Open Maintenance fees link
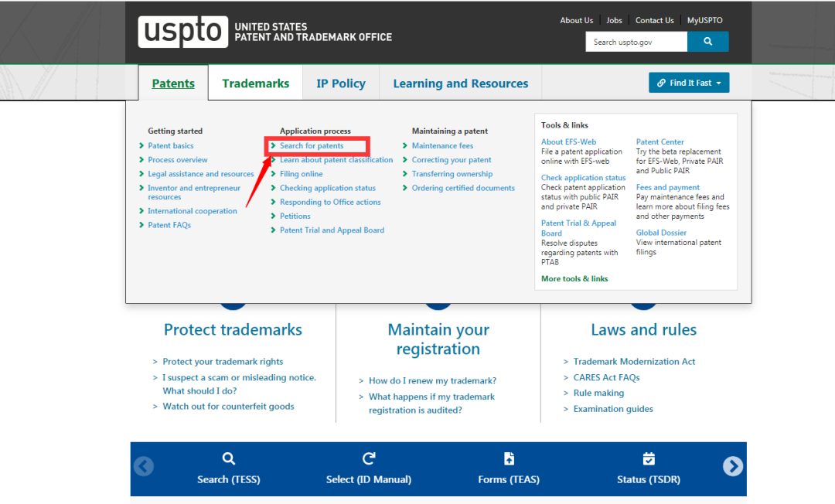 442,145
